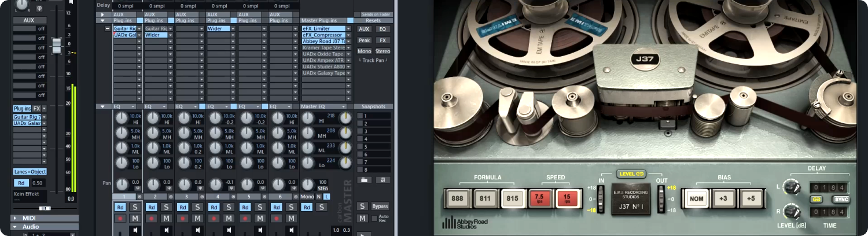The height and width of the screenshot is (236, 868).
Task: Open the eFX_Limiter plug-in slot dropdown
Action: [x=348, y=28]
